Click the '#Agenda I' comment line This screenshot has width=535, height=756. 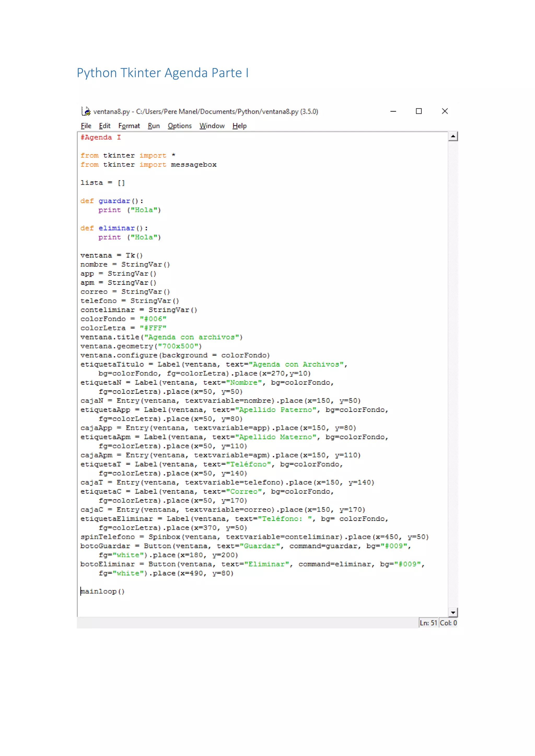coord(101,137)
